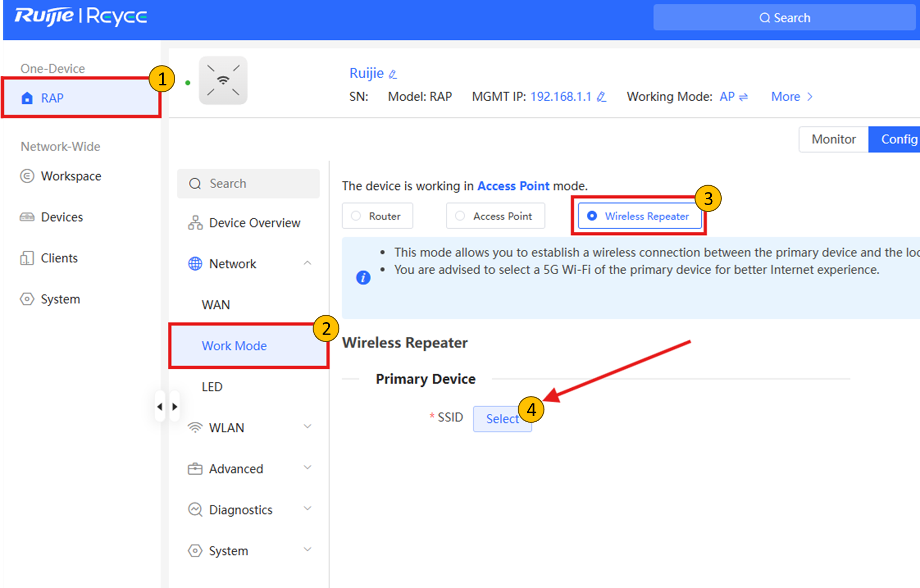Open Device Overview
The height and width of the screenshot is (588, 920).
point(254,223)
